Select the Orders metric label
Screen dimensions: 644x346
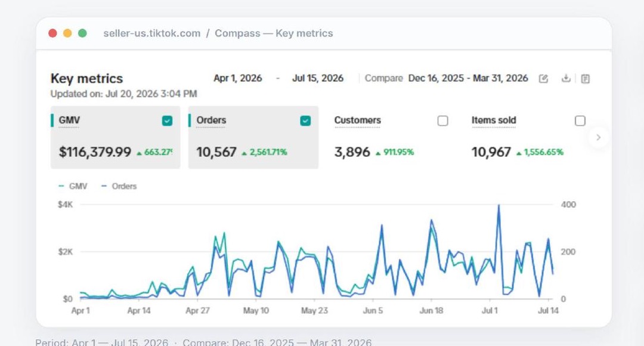(x=211, y=121)
